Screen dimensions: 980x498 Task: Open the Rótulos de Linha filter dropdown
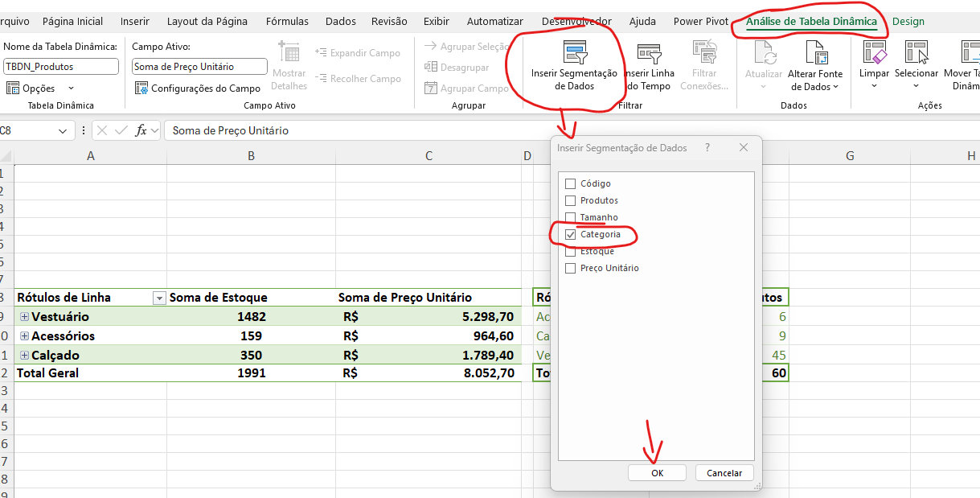tap(159, 298)
